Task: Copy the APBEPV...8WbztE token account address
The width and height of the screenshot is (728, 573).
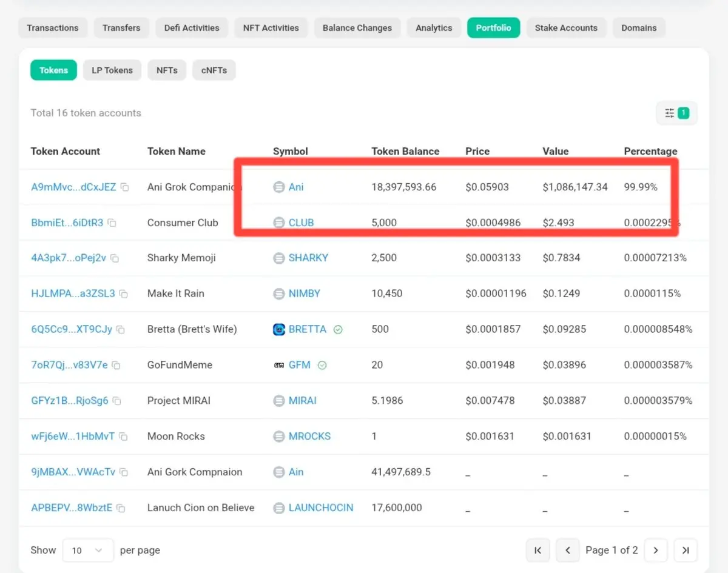Action: [x=121, y=508]
